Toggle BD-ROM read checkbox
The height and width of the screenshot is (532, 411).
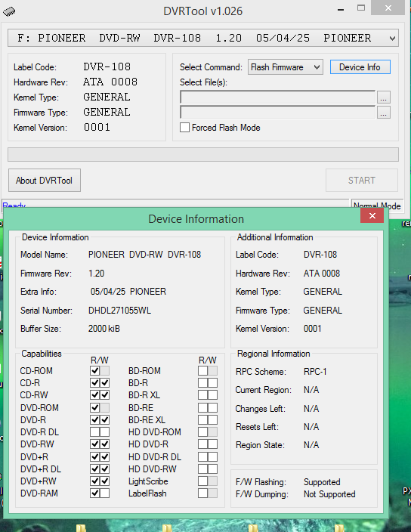202,370
